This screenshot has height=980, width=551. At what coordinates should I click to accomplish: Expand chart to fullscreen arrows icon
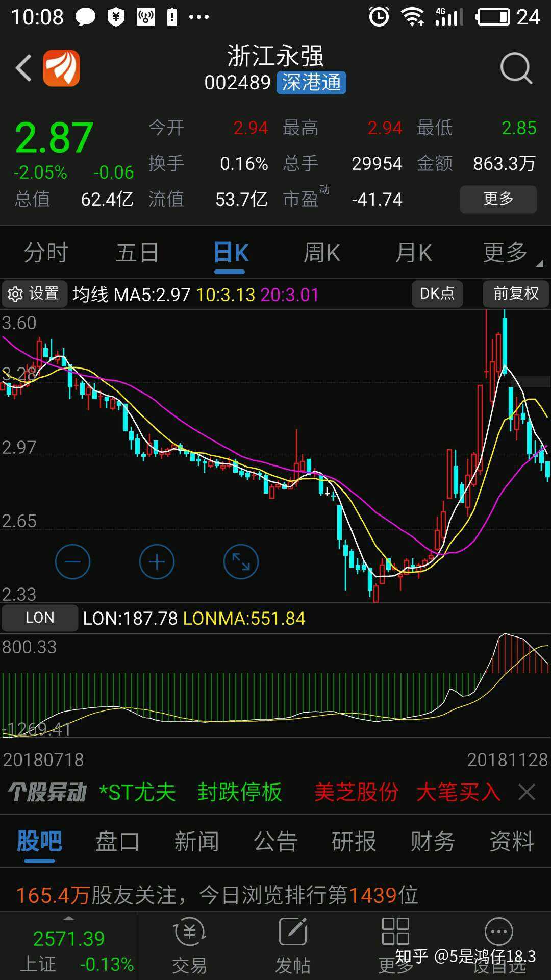[x=241, y=561]
